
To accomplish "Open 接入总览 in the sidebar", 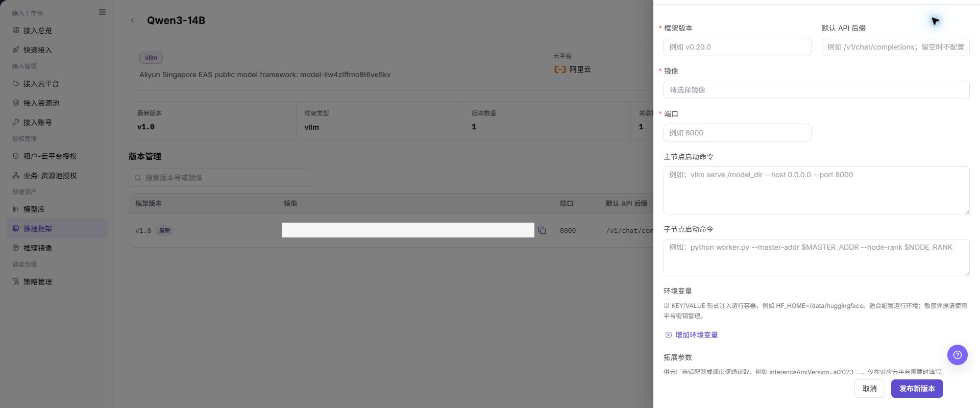I will point(57,31).
